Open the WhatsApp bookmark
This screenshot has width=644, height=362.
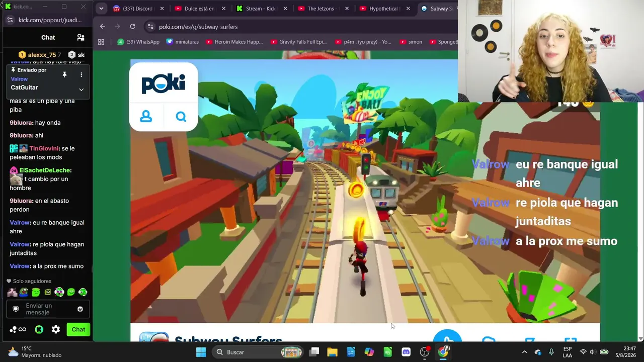coord(138,42)
